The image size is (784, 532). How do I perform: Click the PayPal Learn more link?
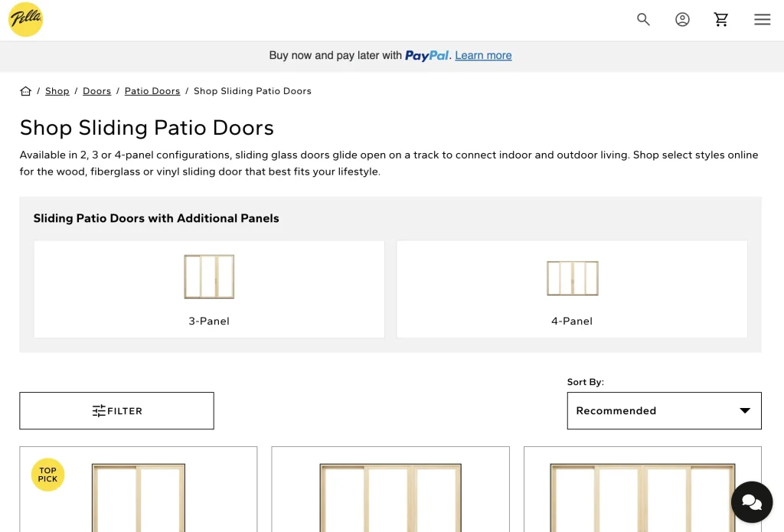pyautogui.click(x=483, y=56)
